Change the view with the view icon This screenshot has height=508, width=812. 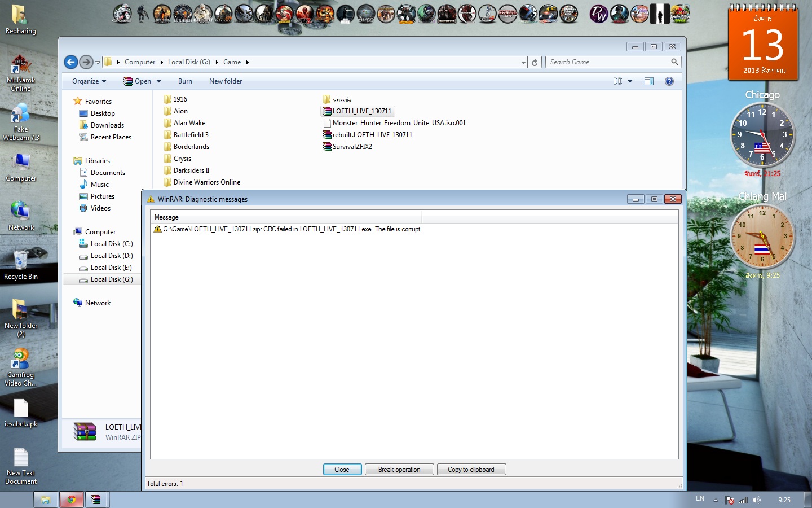tap(618, 81)
